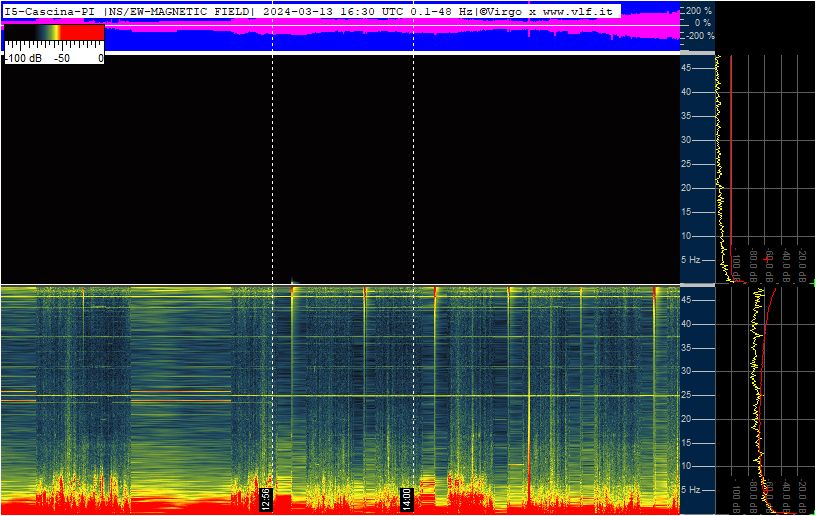Click the I5-Cascina-PI station name in the title
Viewport: 816px width, 516px height.
coord(49,11)
